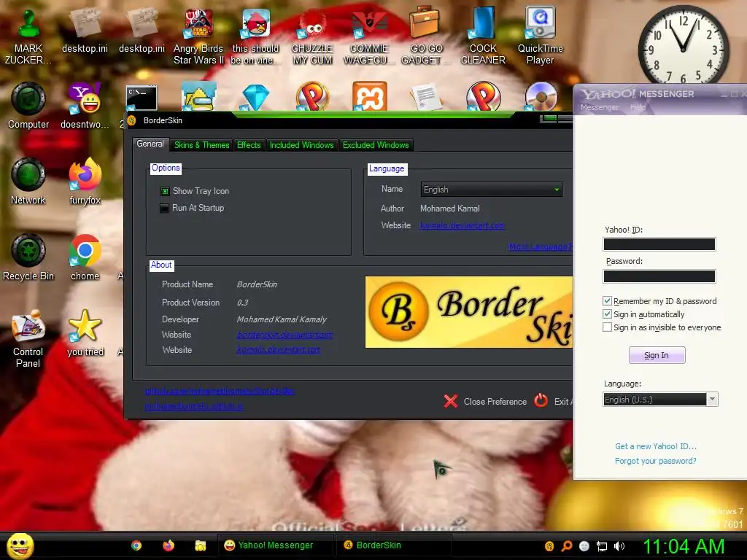
Task: Open the volume speaker tray icon
Action: click(619, 546)
